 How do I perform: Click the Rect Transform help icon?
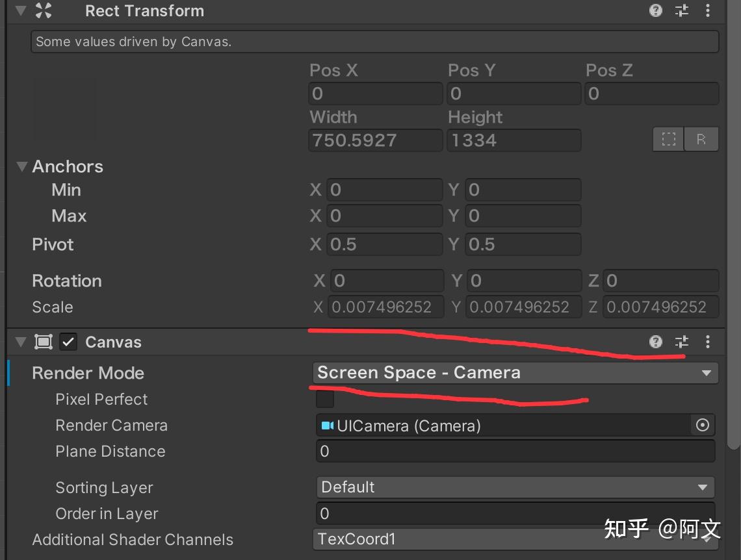(655, 10)
